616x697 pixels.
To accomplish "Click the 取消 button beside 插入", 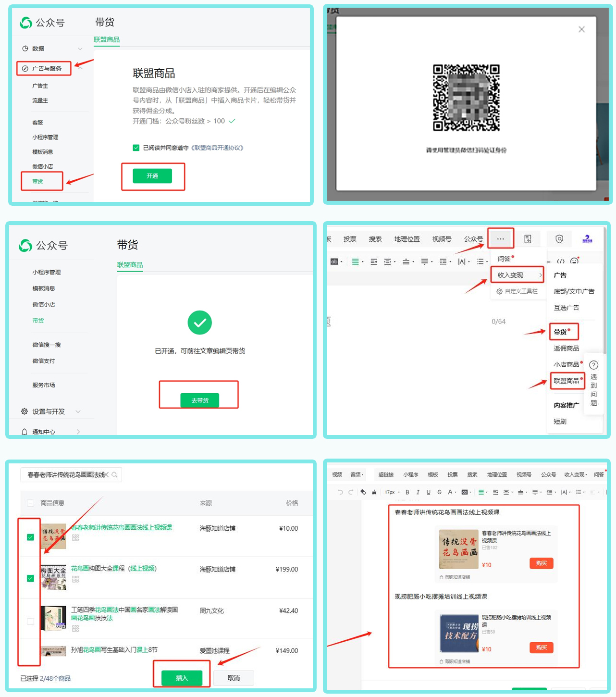I will [x=234, y=678].
